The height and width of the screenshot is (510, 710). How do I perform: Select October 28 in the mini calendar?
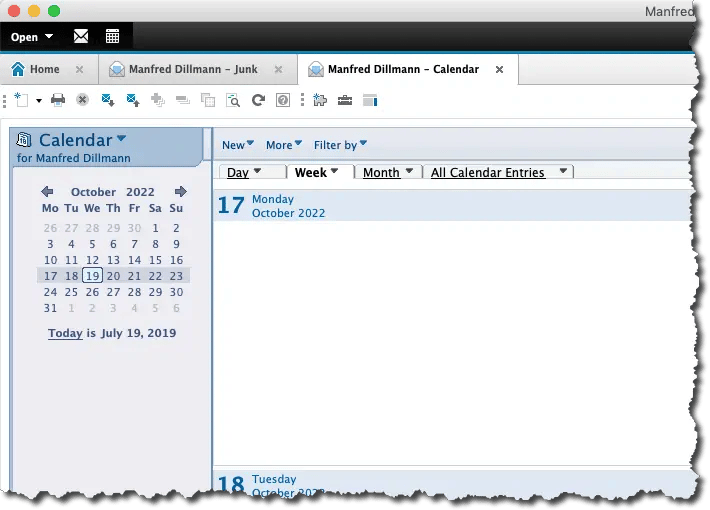click(134, 292)
